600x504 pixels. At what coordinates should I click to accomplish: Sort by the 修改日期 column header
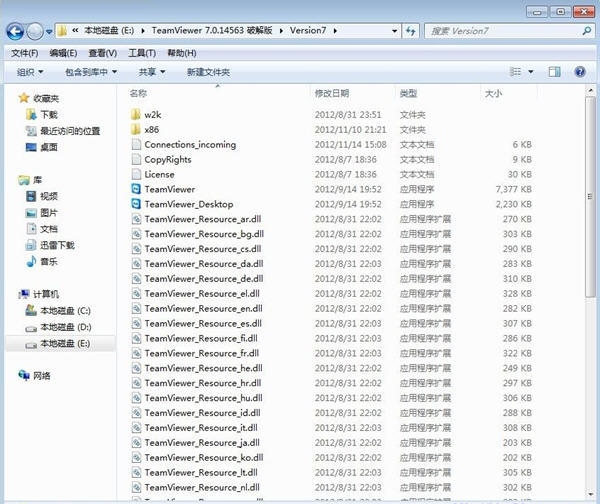coord(332,93)
